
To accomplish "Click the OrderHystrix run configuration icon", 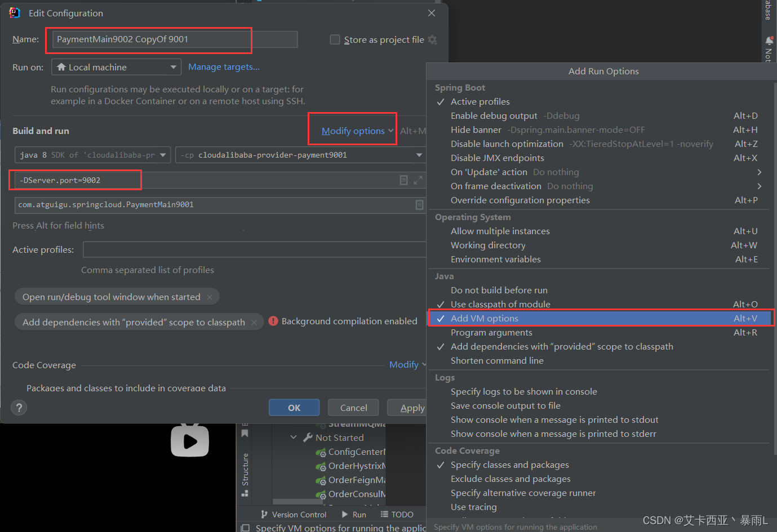I will pyautogui.click(x=321, y=466).
